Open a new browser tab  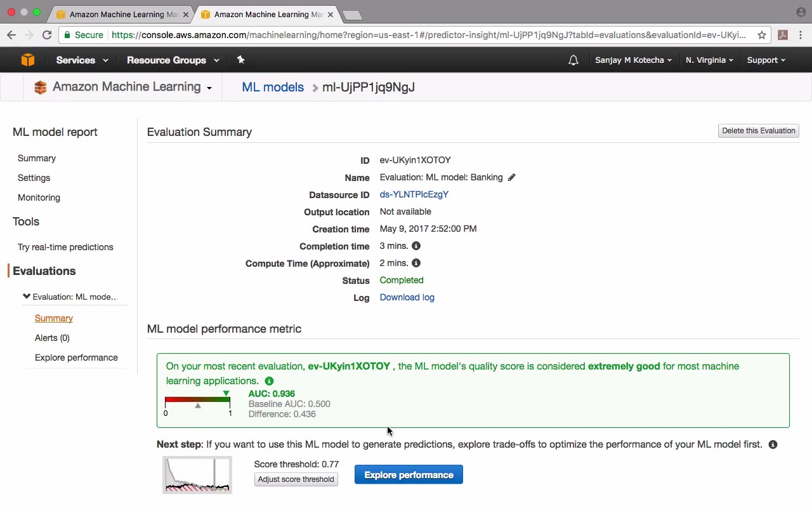pyautogui.click(x=351, y=15)
